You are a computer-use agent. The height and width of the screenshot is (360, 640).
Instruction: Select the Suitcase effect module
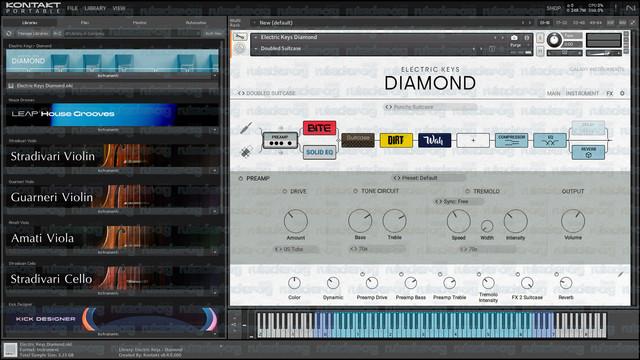pyautogui.click(x=358, y=140)
